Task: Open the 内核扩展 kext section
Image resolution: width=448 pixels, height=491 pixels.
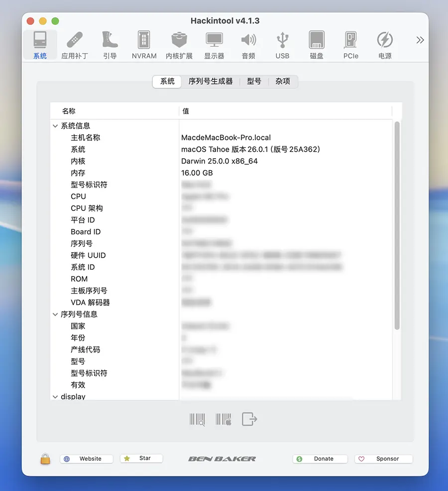Action: 179,45
